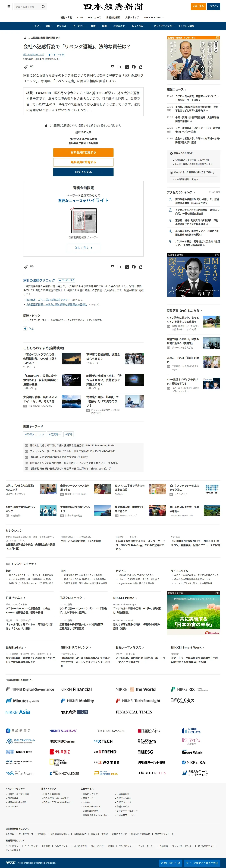Click the orange お申し込み button

198,6
